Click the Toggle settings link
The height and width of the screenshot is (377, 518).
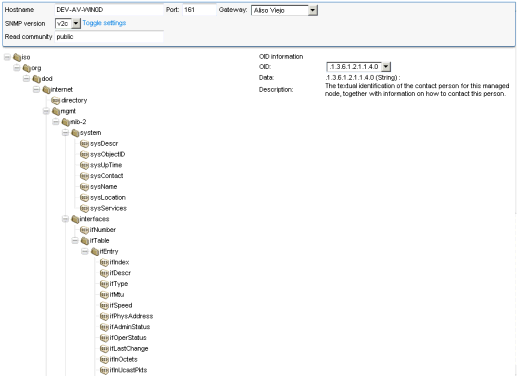click(104, 23)
